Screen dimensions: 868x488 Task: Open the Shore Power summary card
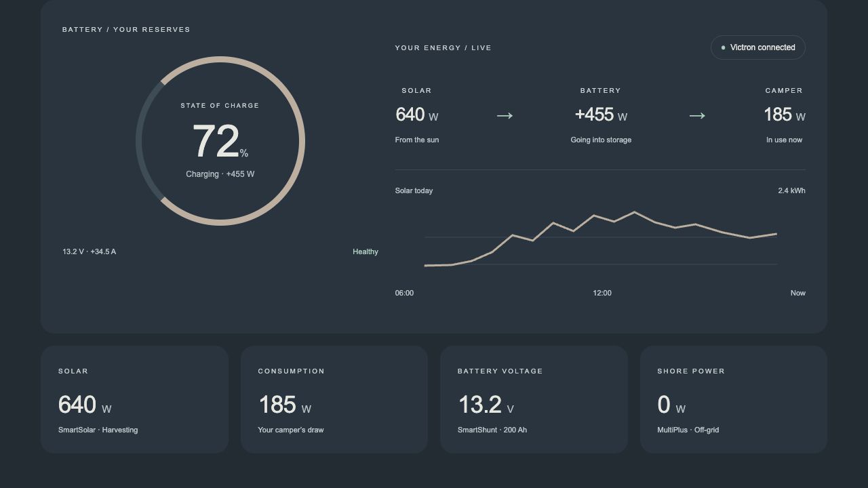734,399
